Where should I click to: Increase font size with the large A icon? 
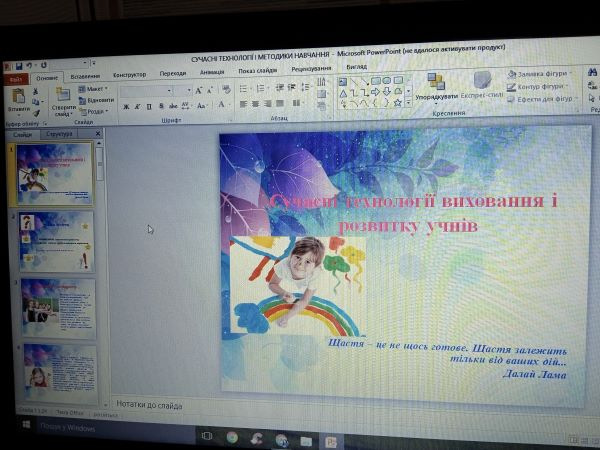pyautogui.click(x=198, y=91)
